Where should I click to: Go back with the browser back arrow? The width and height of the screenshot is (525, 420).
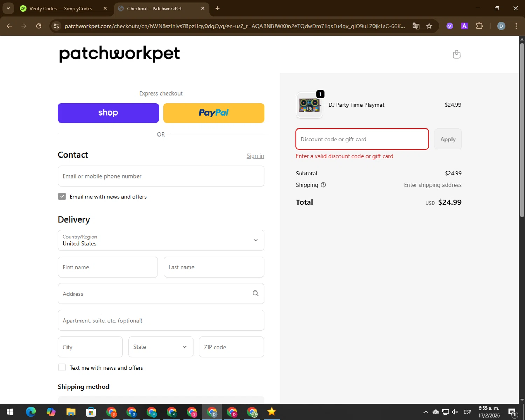pos(9,26)
